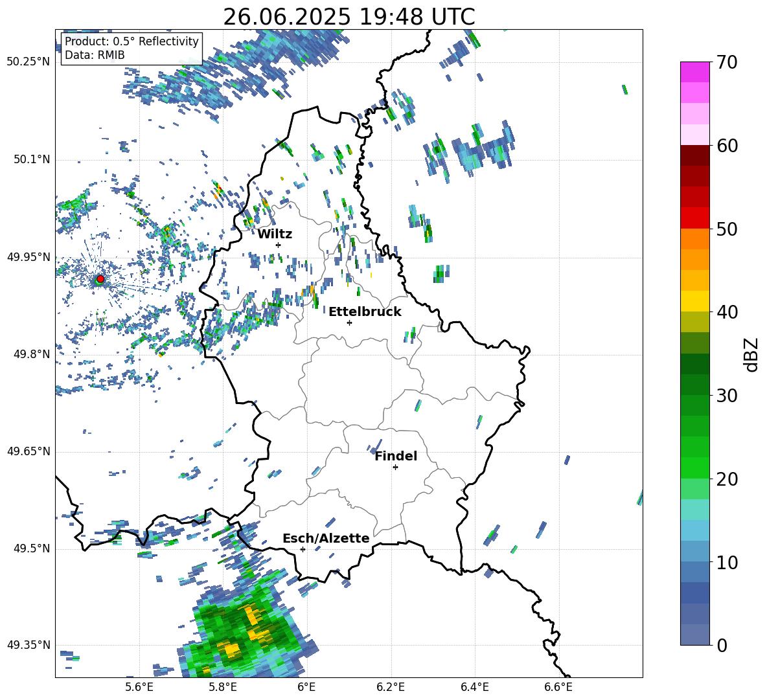The width and height of the screenshot is (767, 700).
Task: Click the 5.8°E longitude label
Action: tap(223, 688)
